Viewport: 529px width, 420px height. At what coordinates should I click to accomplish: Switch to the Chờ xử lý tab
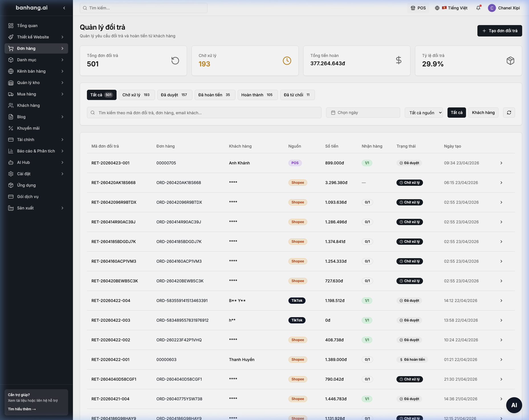[137, 95]
